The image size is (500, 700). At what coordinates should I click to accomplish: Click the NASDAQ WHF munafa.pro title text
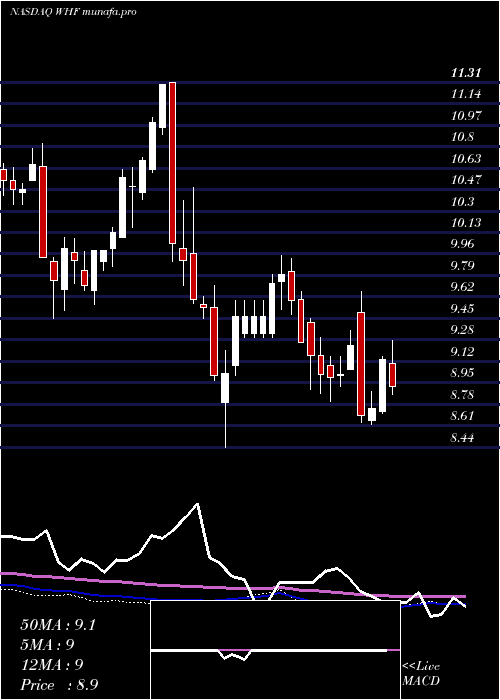tap(73, 12)
